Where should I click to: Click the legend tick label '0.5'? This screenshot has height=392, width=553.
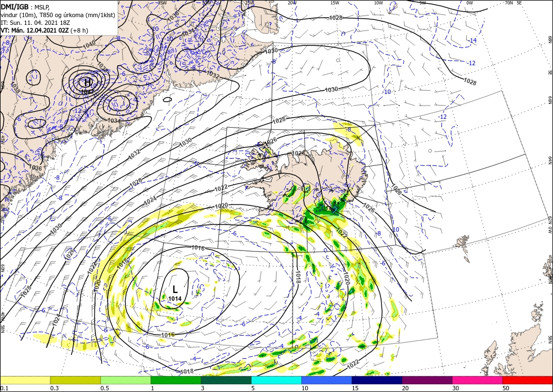[x=105, y=388]
